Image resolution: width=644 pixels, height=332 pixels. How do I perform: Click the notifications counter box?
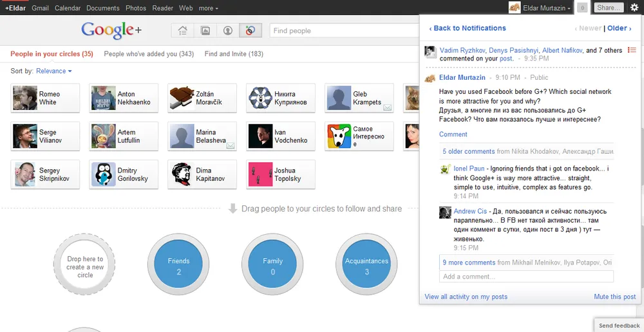582,8
